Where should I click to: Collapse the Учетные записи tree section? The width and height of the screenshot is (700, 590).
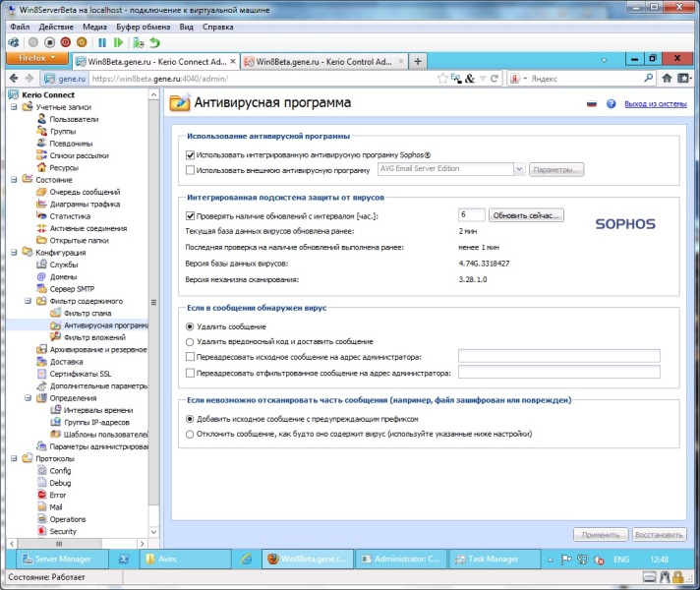pyautogui.click(x=15, y=106)
